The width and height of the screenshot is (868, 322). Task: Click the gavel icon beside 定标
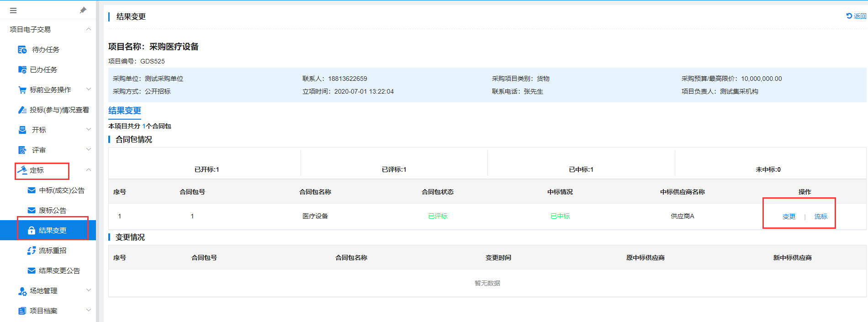tap(22, 170)
